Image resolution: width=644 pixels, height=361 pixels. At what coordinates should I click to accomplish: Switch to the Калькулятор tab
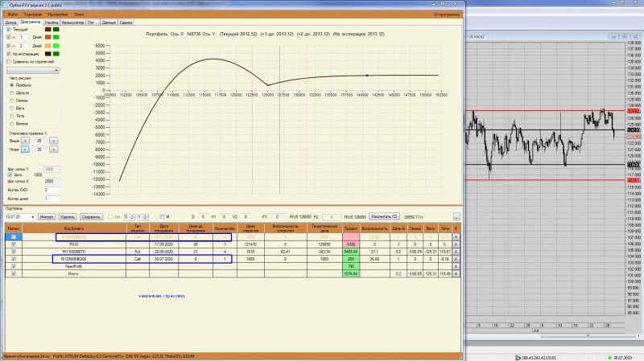click(72, 23)
